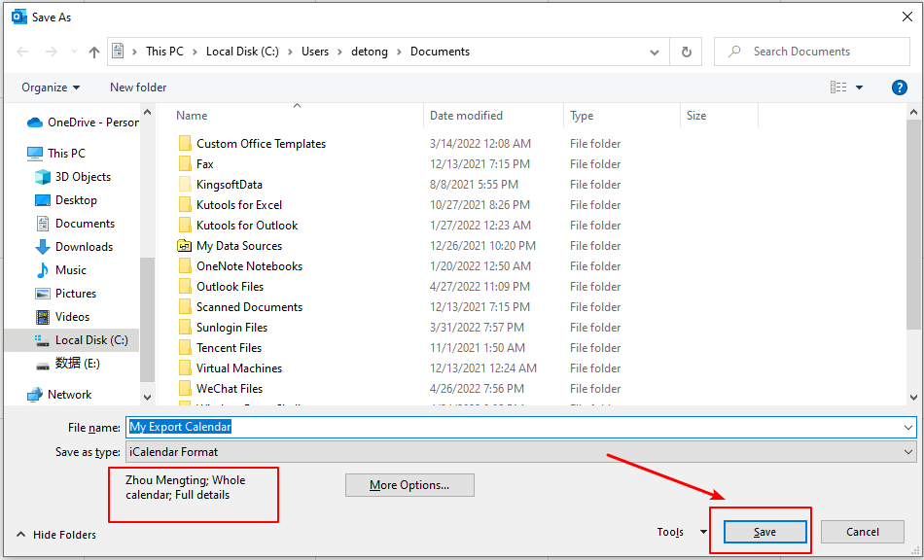Open the view options dropdown arrow
Screen dimensions: 924x560
859,87
